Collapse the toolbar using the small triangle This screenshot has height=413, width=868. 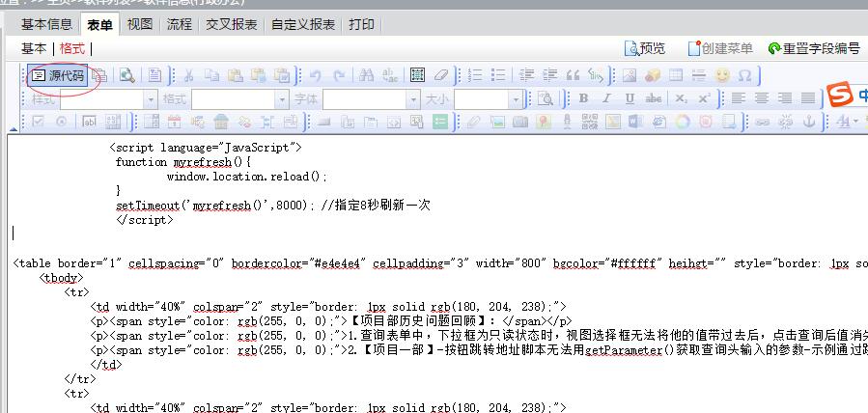[14, 128]
